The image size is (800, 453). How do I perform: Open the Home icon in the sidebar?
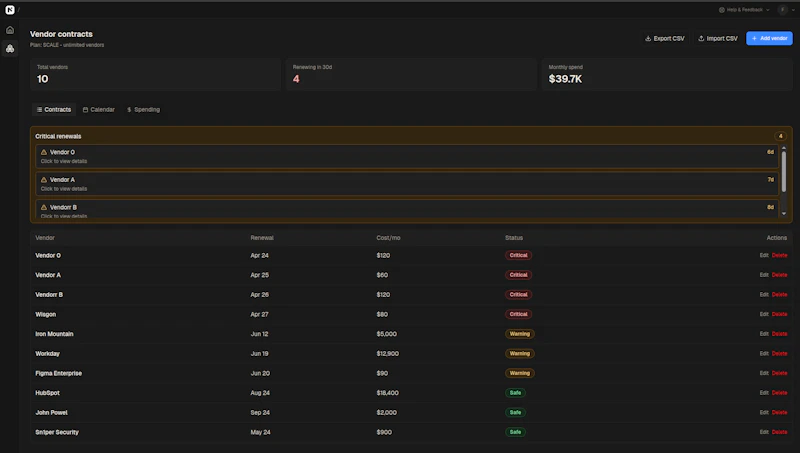10,30
